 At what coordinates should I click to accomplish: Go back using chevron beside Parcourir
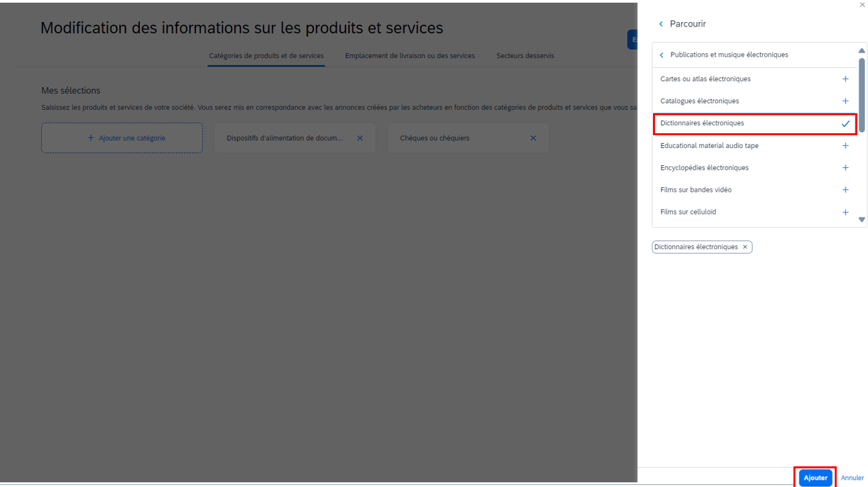[661, 24]
